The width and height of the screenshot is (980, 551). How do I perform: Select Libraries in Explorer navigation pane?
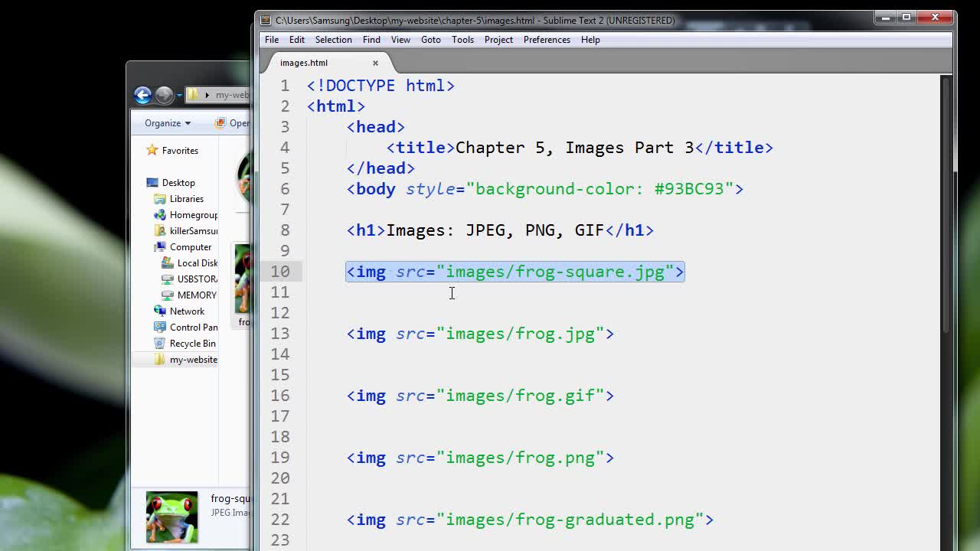(x=186, y=199)
